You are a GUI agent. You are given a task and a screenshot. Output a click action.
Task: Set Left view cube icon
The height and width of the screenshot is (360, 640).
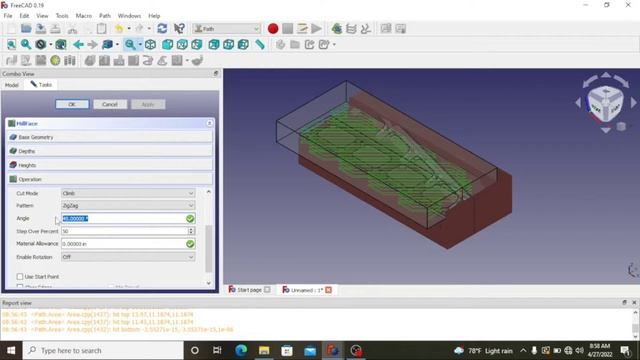click(x=243, y=44)
